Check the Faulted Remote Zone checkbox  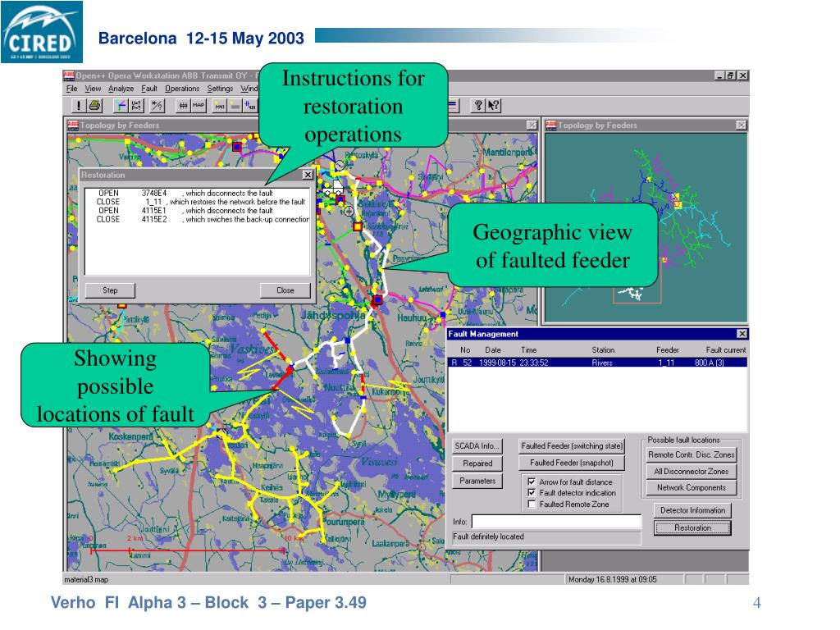[x=532, y=504]
